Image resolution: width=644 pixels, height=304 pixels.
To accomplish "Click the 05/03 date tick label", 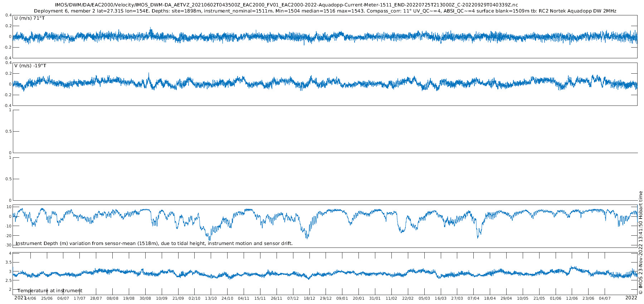I will pos(424,298).
